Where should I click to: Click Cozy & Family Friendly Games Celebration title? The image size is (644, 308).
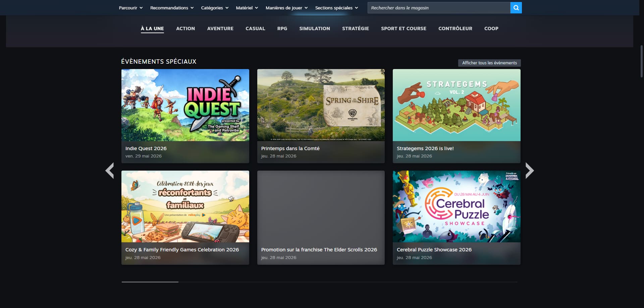point(182,250)
